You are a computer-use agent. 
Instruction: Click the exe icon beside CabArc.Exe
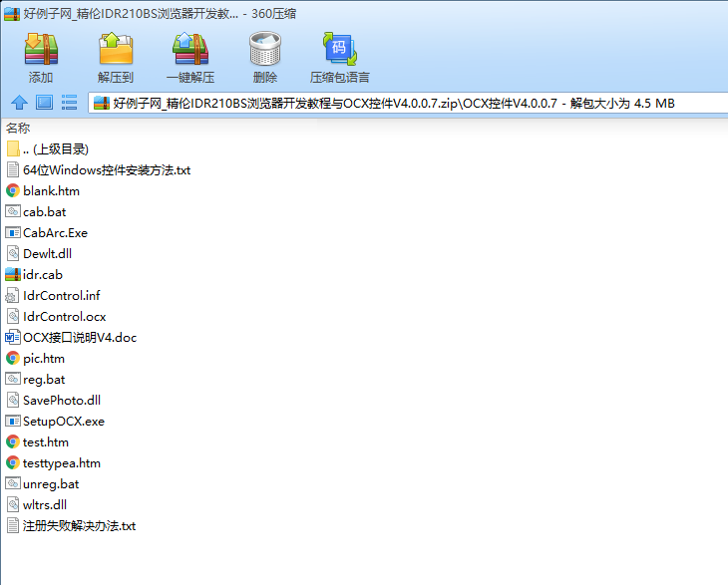pyautogui.click(x=13, y=233)
